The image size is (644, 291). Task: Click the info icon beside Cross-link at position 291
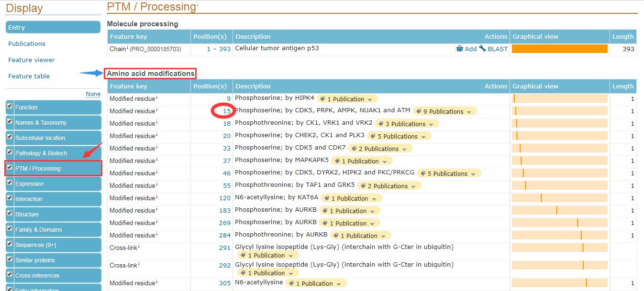pyautogui.click(x=139, y=247)
